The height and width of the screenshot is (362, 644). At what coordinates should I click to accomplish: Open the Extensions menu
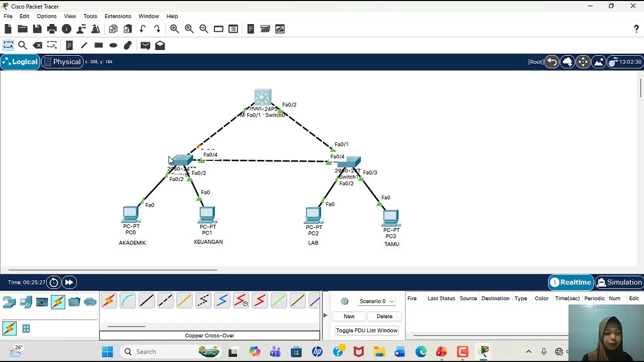tap(118, 16)
